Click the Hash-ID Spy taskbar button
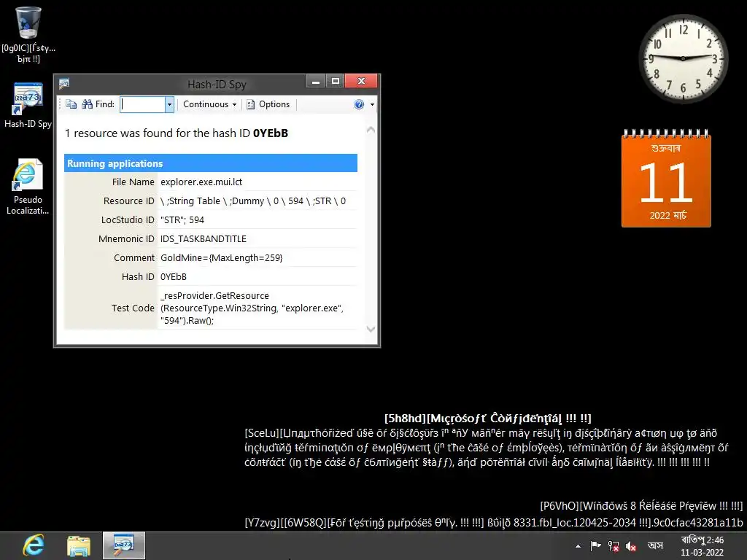This screenshot has width=747, height=560. (x=124, y=545)
